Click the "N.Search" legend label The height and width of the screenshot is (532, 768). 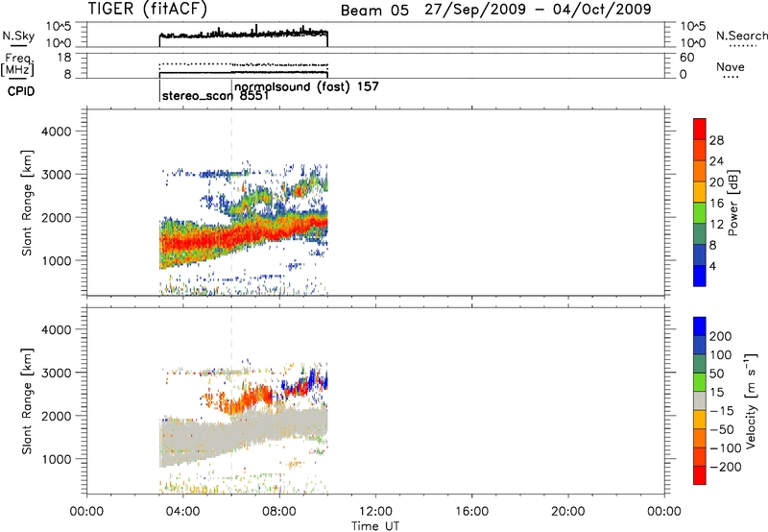coord(741,36)
